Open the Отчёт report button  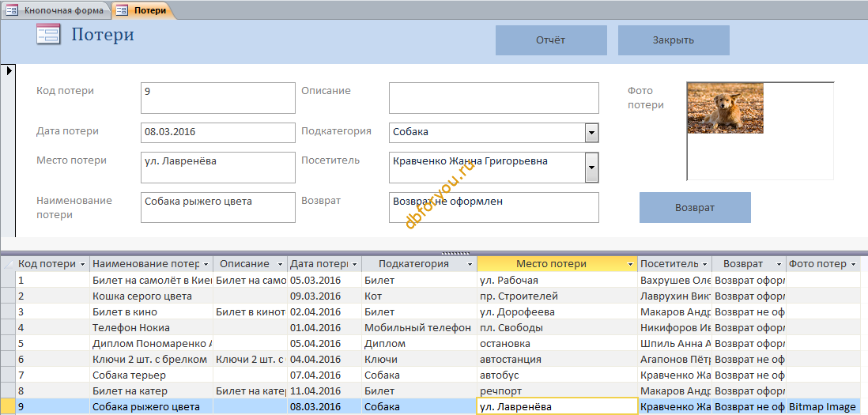[551, 40]
